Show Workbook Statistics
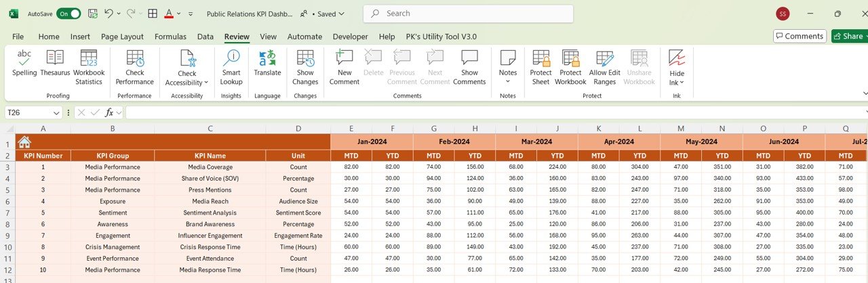This screenshot has height=283, width=868. (x=89, y=68)
